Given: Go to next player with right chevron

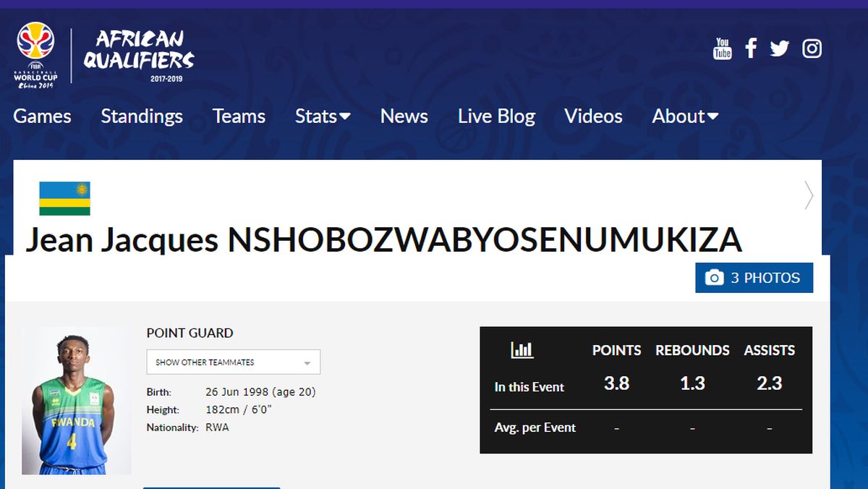Looking at the screenshot, I should tap(809, 195).
